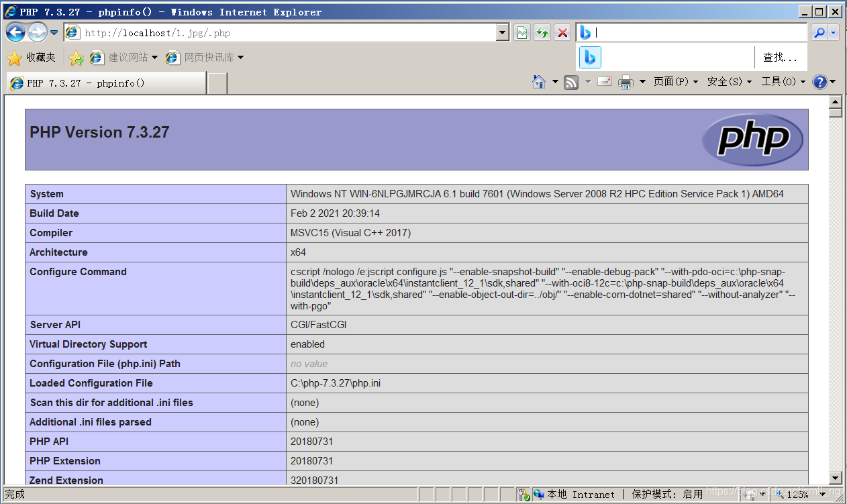The width and height of the screenshot is (847, 504).
Task: Click the Print printer icon
Action: click(x=626, y=82)
